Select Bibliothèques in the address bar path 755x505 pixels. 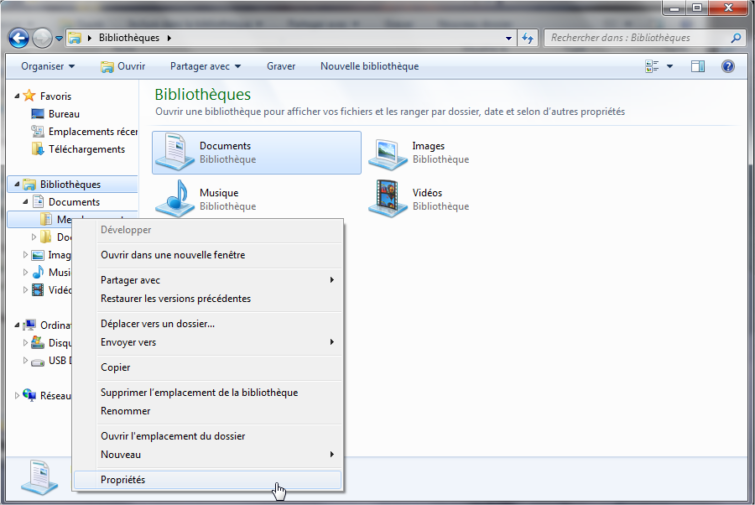pos(129,38)
